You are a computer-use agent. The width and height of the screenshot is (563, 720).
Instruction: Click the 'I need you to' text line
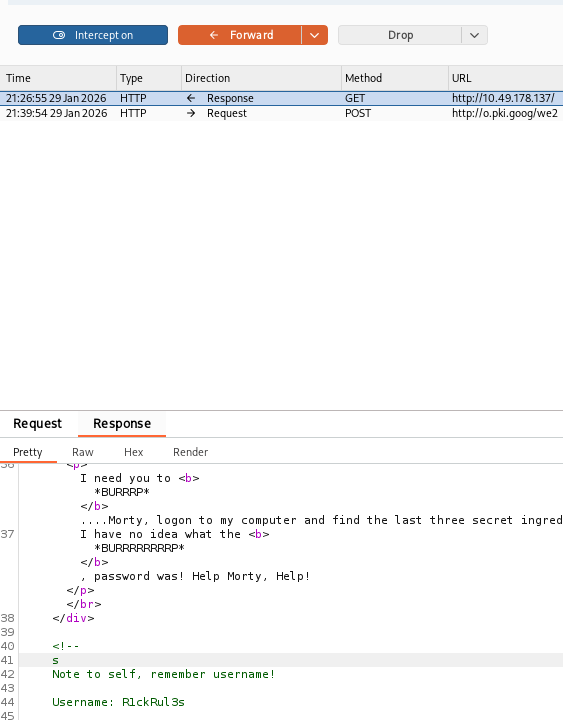pos(140,478)
